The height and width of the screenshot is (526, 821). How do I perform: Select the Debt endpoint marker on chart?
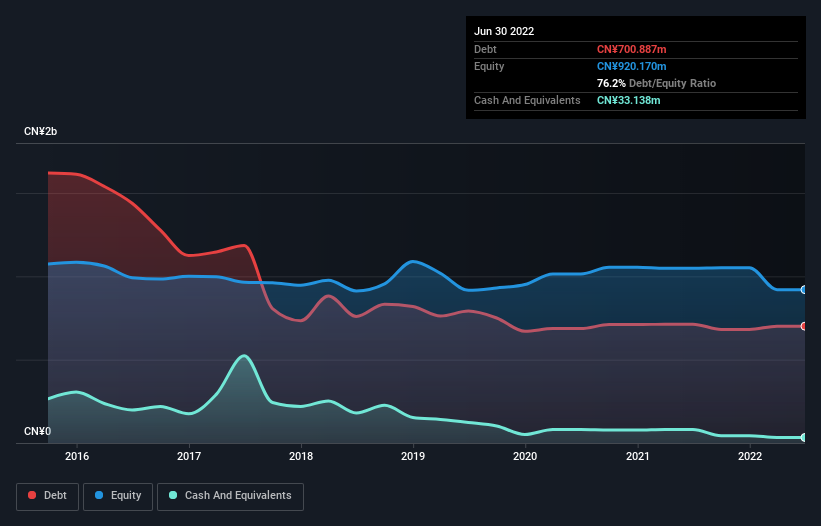pos(804,326)
